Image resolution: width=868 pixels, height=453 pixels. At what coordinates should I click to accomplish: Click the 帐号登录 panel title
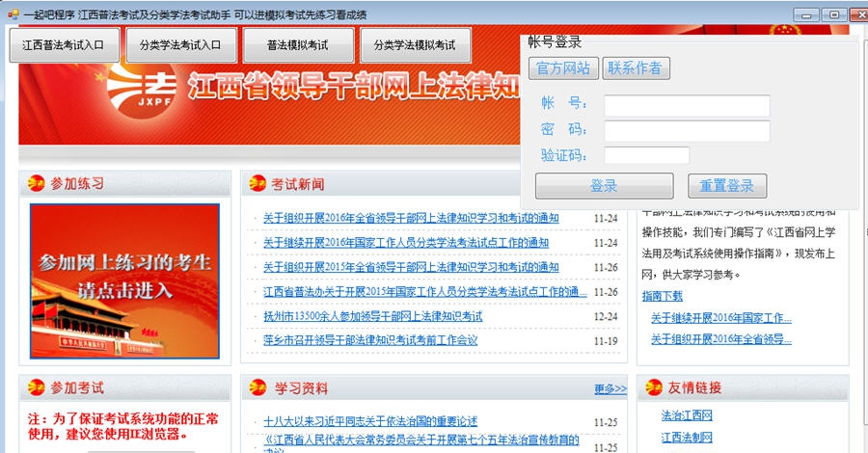tap(555, 42)
